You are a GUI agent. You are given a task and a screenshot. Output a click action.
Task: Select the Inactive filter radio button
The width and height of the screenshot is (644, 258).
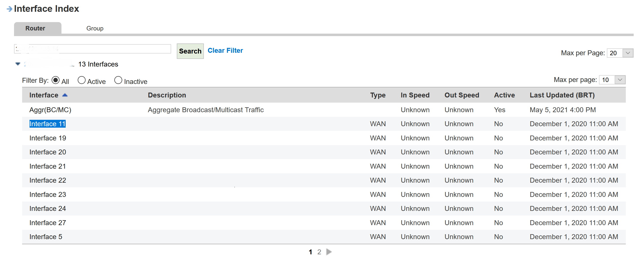click(118, 80)
